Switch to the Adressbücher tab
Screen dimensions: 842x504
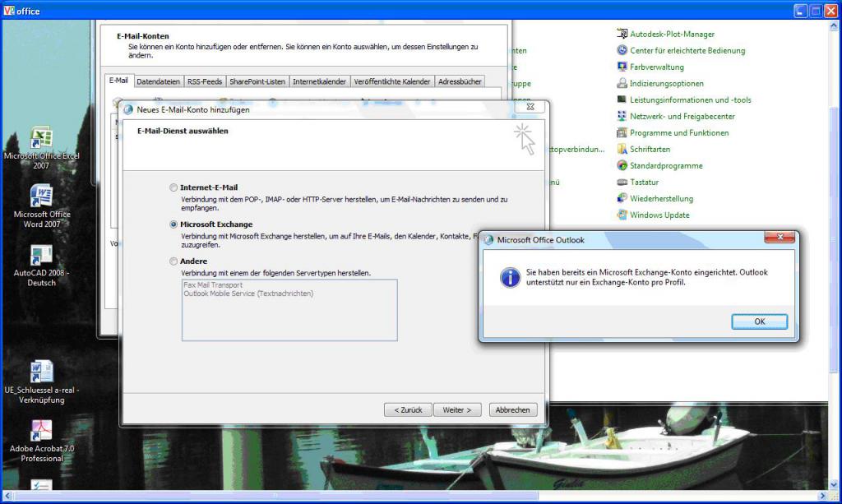pos(460,81)
